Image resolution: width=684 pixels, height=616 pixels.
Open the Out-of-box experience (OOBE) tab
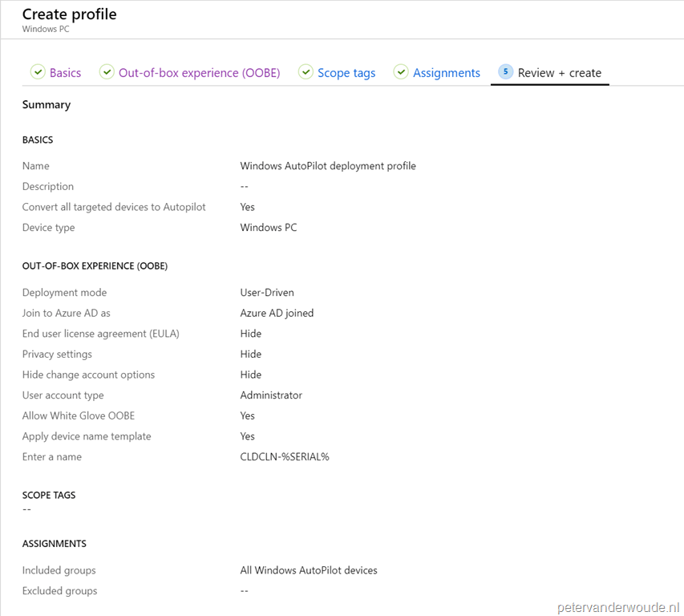coord(200,72)
